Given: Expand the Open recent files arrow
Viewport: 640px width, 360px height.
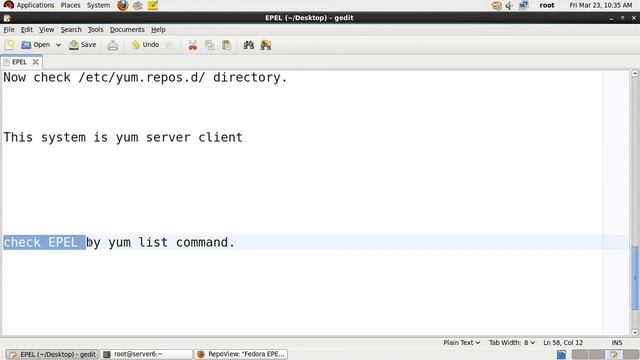Looking at the screenshot, I should [58, 45].
